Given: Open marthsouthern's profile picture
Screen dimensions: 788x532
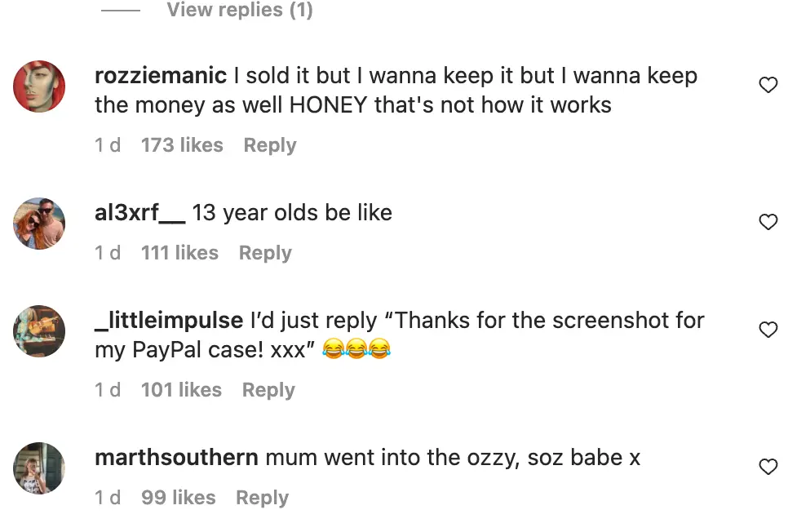Looking at the screenshot, I should tap(38, 468).
